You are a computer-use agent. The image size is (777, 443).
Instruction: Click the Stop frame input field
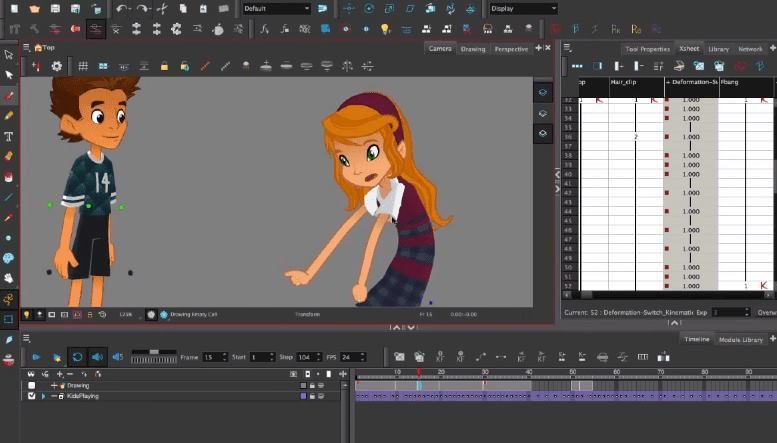click(x=308, y=357)
